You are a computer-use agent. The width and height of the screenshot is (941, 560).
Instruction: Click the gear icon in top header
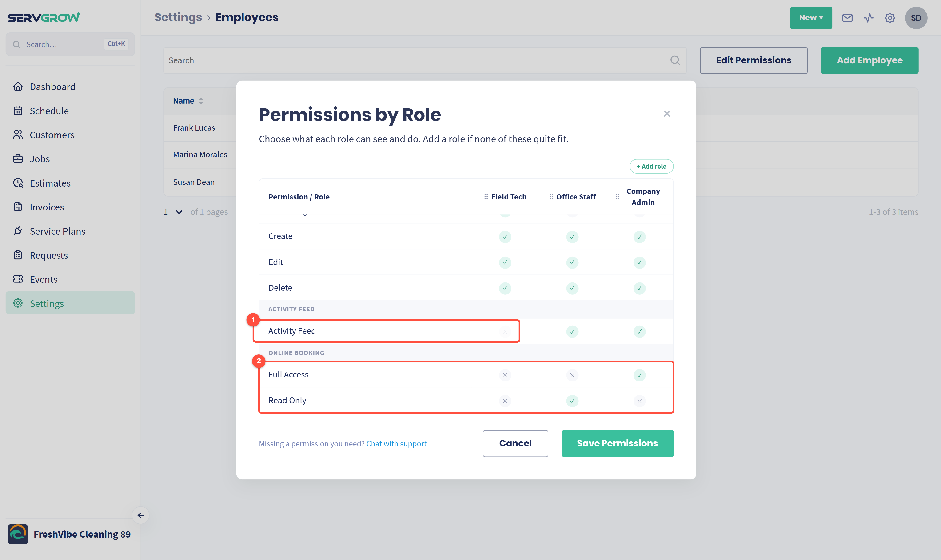(x=890, y=18)
